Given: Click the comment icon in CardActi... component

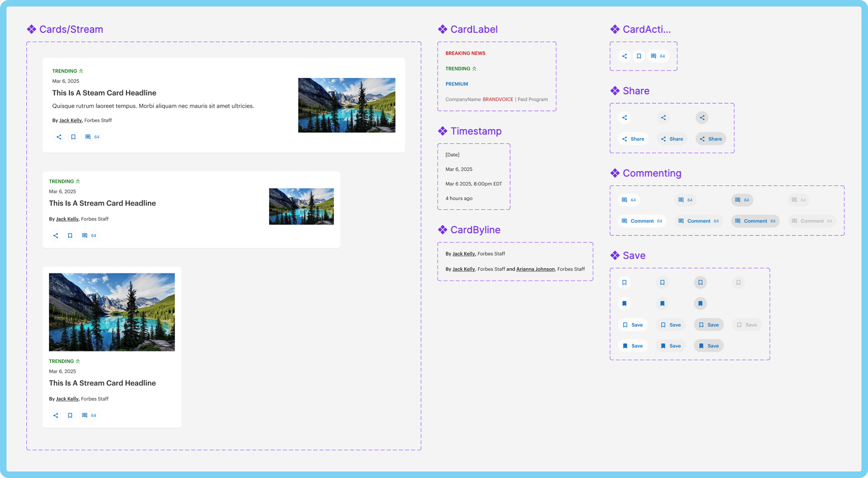Looking at the screenshot, I should point(653,55).
